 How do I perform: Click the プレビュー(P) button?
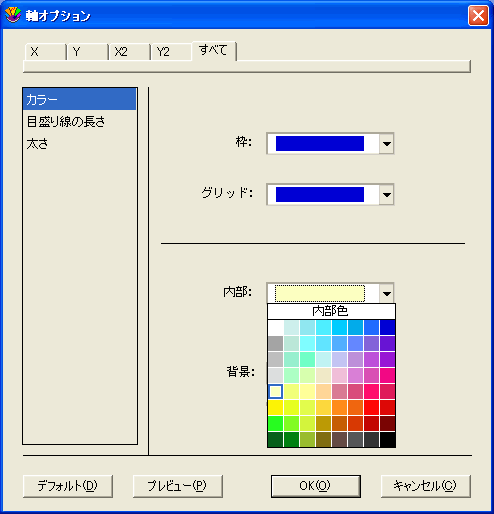click(178, 486)
